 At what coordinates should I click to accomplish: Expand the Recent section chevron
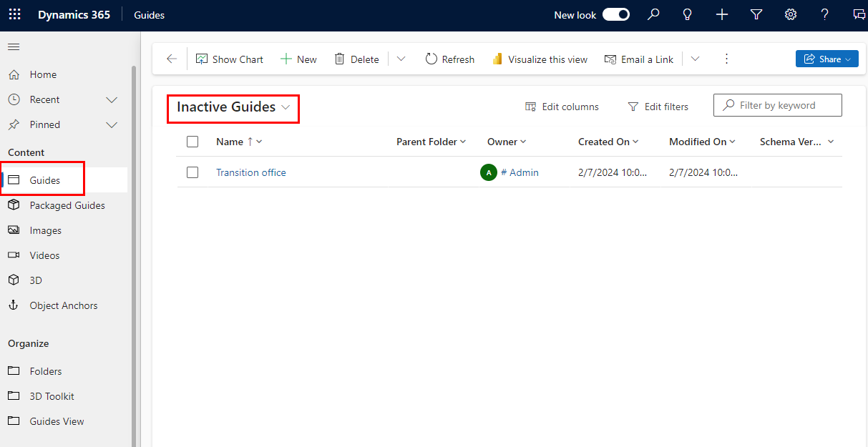click(x=112, y=99)
